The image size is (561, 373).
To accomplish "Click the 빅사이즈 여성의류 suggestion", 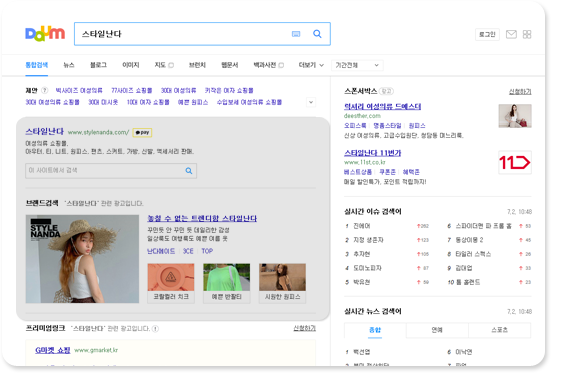I will [79, 90].
